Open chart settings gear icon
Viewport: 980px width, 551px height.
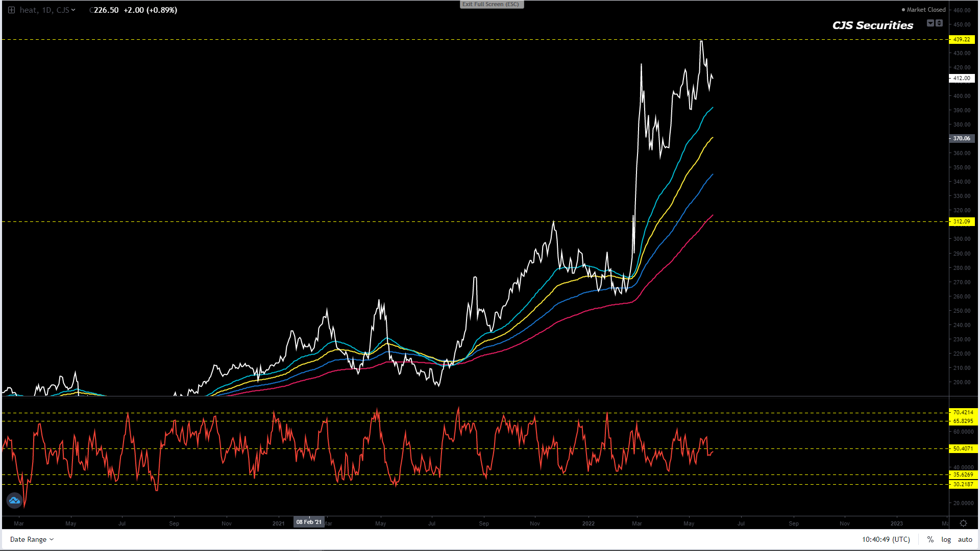tap(963, 523)
